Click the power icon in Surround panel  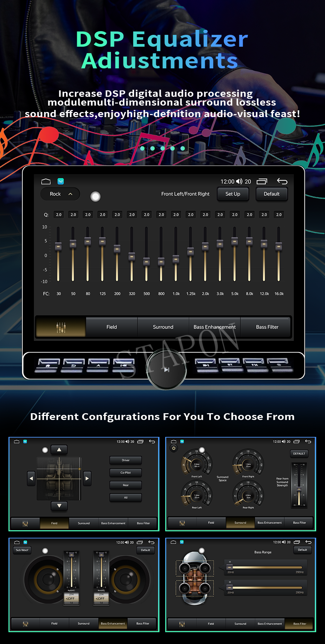click(174, 448)
